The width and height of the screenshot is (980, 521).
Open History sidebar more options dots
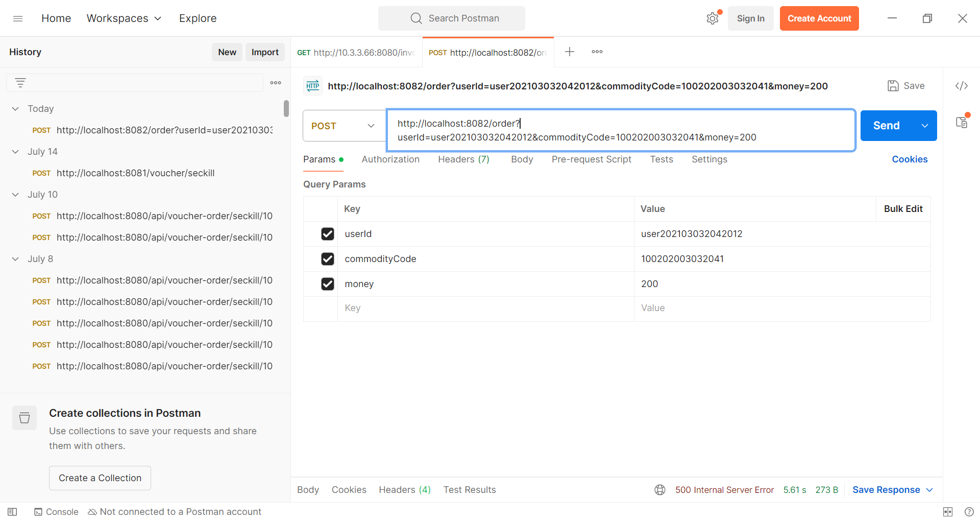click(276, 83)
